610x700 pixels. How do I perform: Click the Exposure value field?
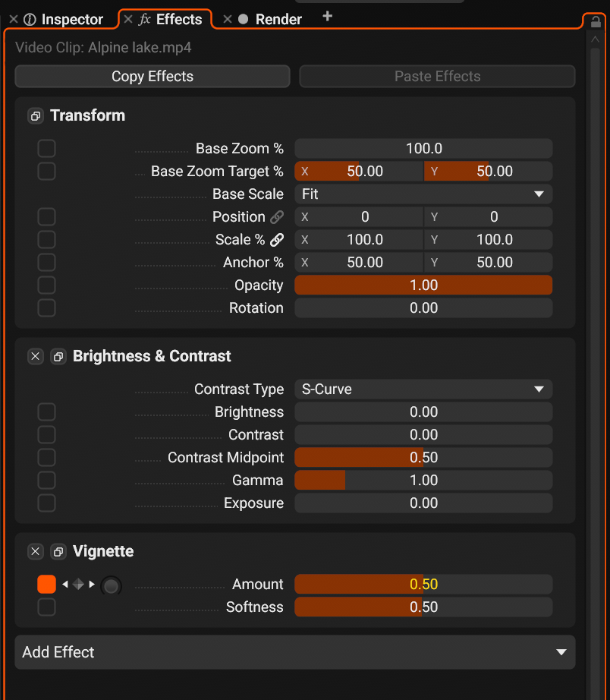pos(423,503)
